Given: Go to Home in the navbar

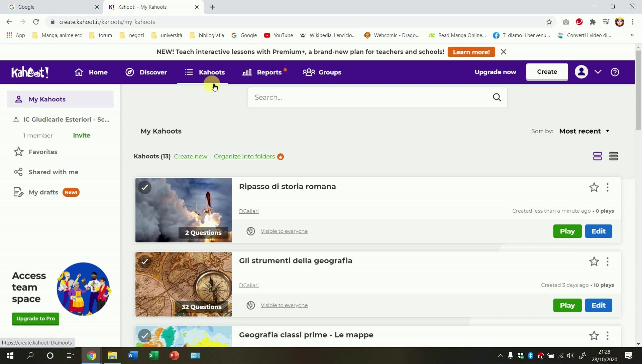Looking at the screenshot, I should [x=91, y=72].
